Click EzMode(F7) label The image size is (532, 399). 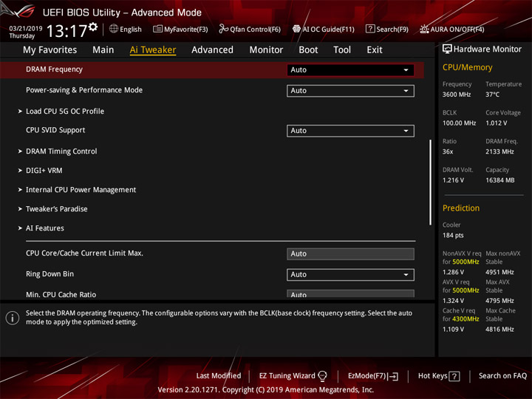pyautogui.click(x=367, y=376)
